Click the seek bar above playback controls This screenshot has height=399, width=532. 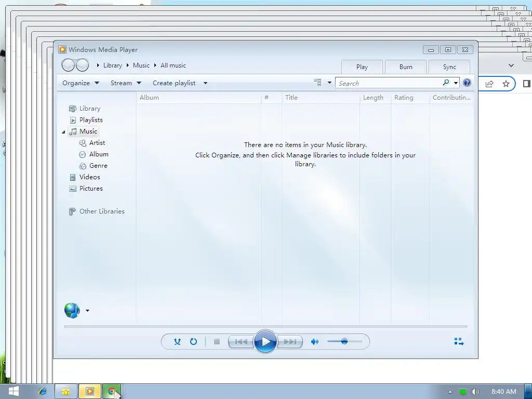[x=265, y=326]
